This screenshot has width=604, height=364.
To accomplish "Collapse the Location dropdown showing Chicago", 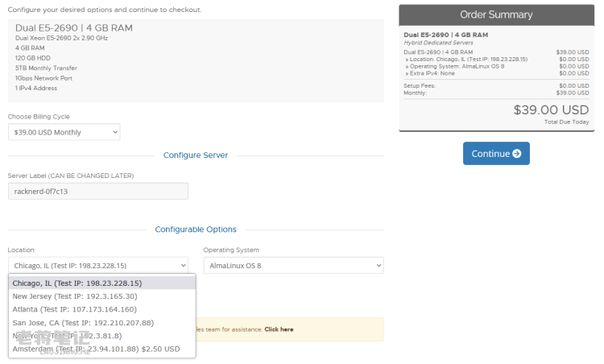I will click(97, 266).
